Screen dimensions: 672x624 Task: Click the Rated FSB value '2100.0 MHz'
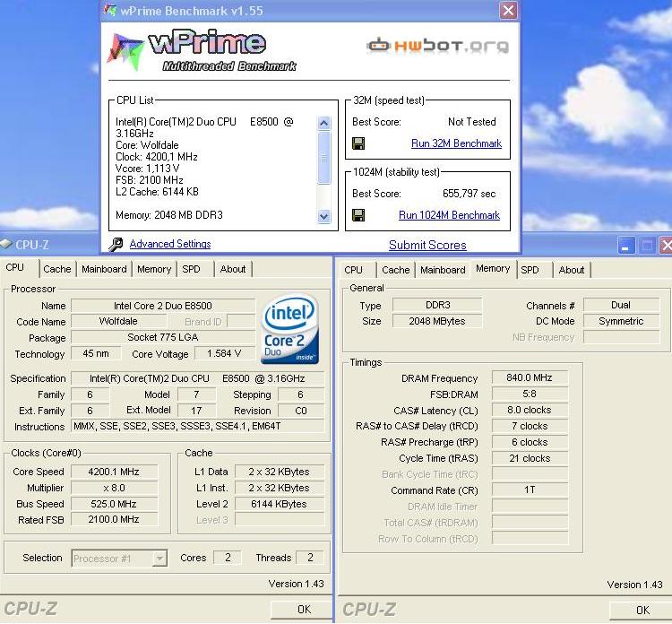114,520
